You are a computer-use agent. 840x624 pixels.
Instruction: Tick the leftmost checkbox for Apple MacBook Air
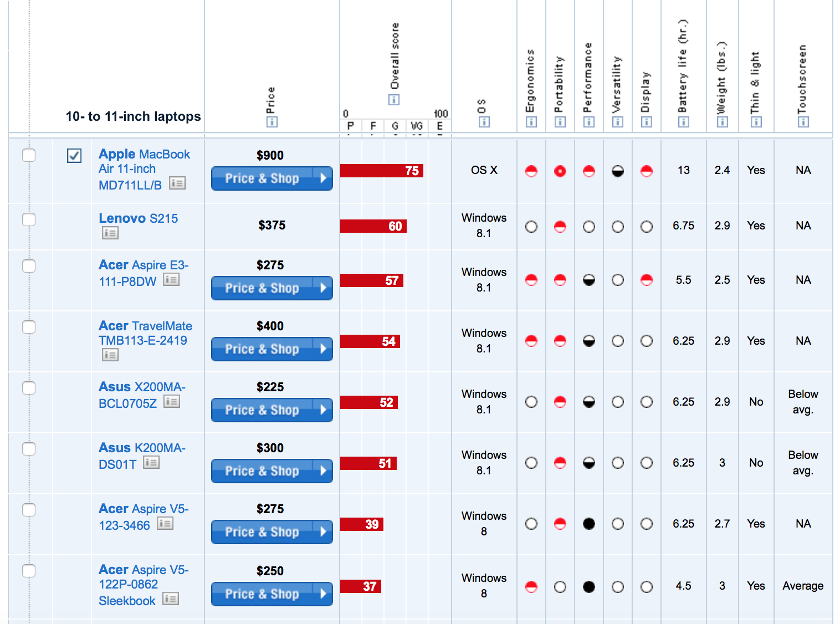[x=29, y=155]
